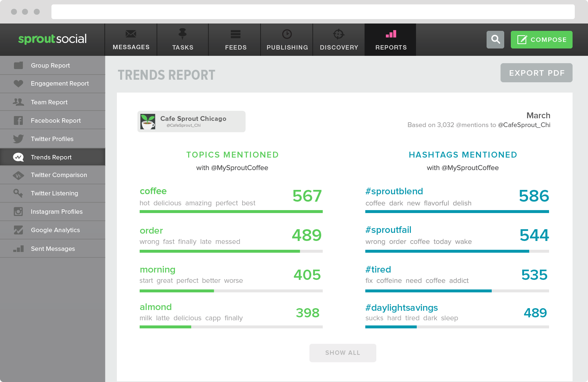Click the Discovery crosshair icon

(x=338, y=34)
